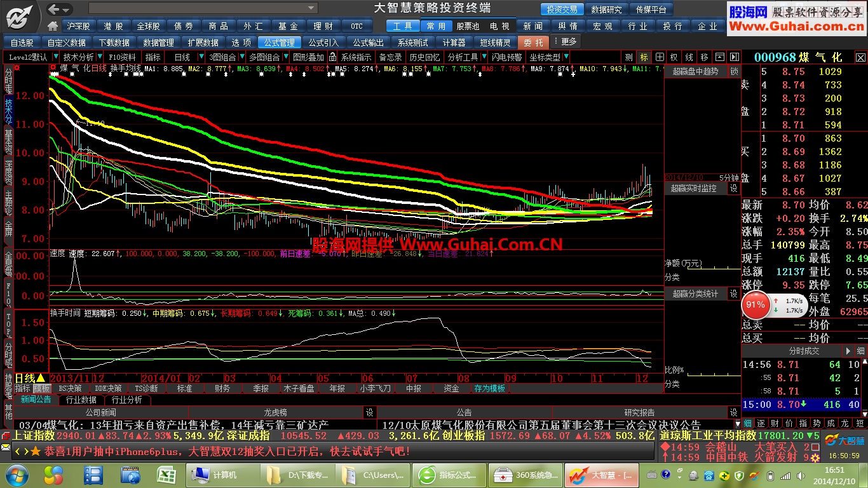The image size is (868, 488).
Task: Collapse the right side panel arrow
Action: [x=734, y=57]
